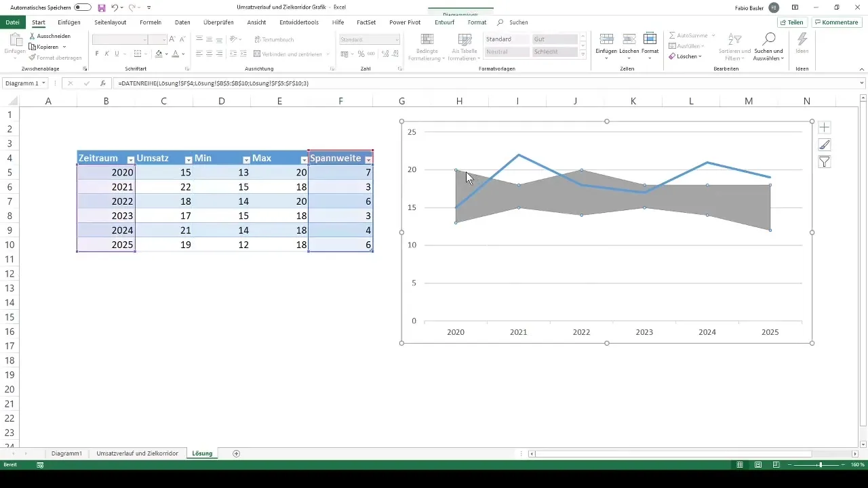Image resolution: width=868 pixels, height=488 pixels.
Task: Click the Chart Filters funnel button
Action: [x=825, y=161]
